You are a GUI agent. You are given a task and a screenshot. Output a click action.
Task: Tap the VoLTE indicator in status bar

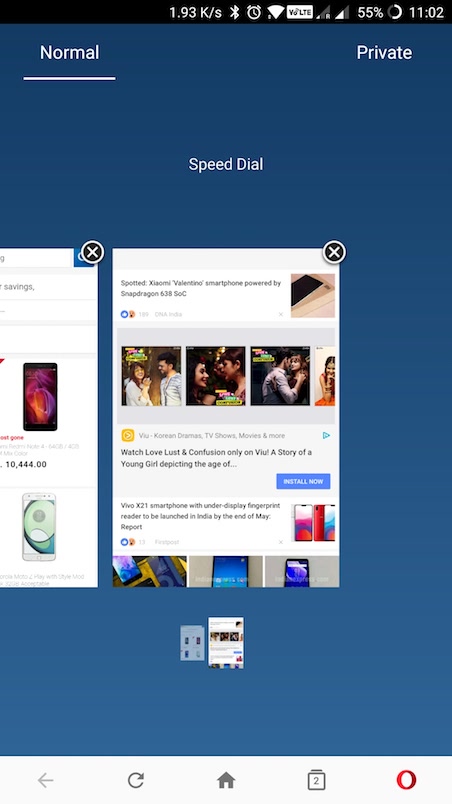[x=300, y=12]
